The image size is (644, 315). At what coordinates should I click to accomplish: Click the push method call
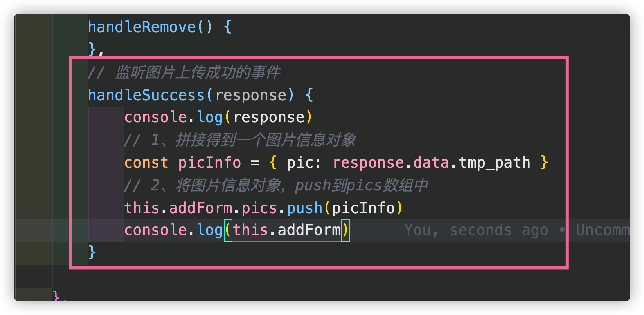[304, 208]
